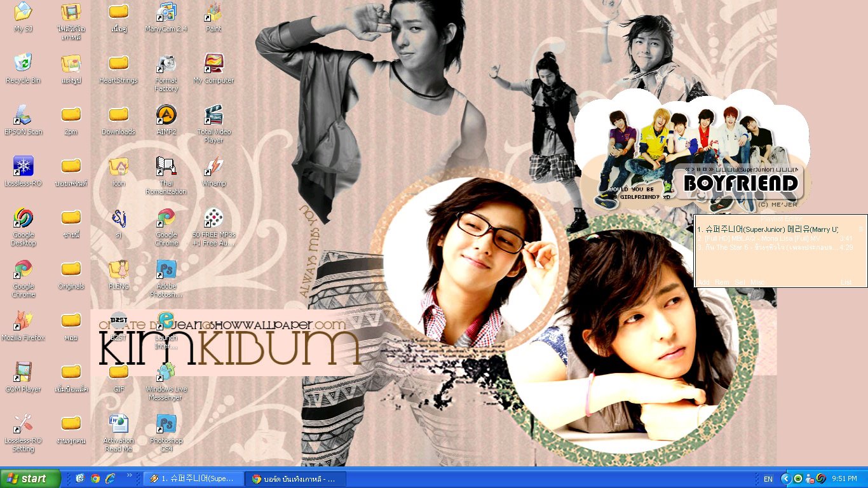Launch Photoshop CS4 from the desktop
The height and width of the screenshot is (488, 868).
[x=166, y=433]
